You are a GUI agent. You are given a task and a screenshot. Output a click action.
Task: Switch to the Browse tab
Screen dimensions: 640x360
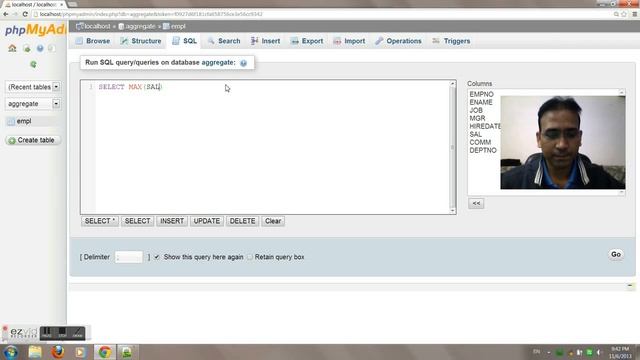(93, 41)
